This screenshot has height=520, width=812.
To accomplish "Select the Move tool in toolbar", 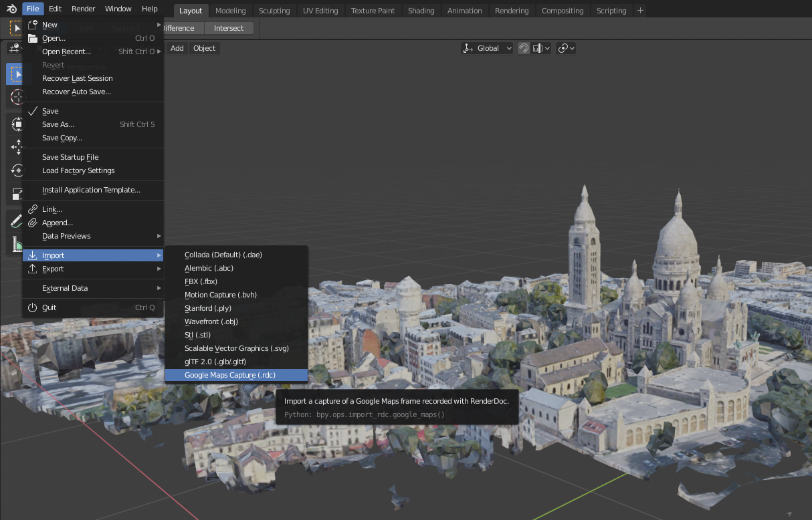I will point(17,148).
